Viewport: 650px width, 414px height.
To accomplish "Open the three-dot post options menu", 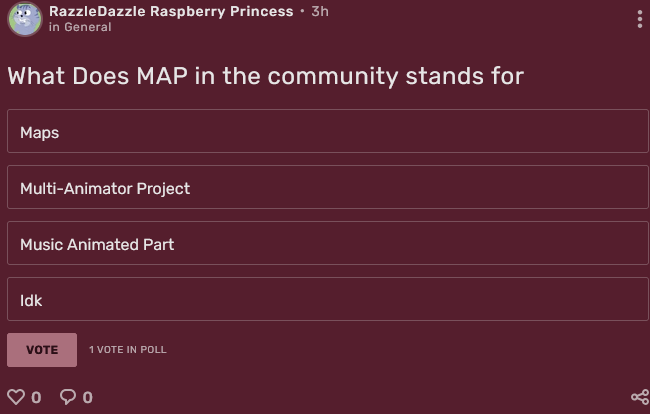I will 640,19.
